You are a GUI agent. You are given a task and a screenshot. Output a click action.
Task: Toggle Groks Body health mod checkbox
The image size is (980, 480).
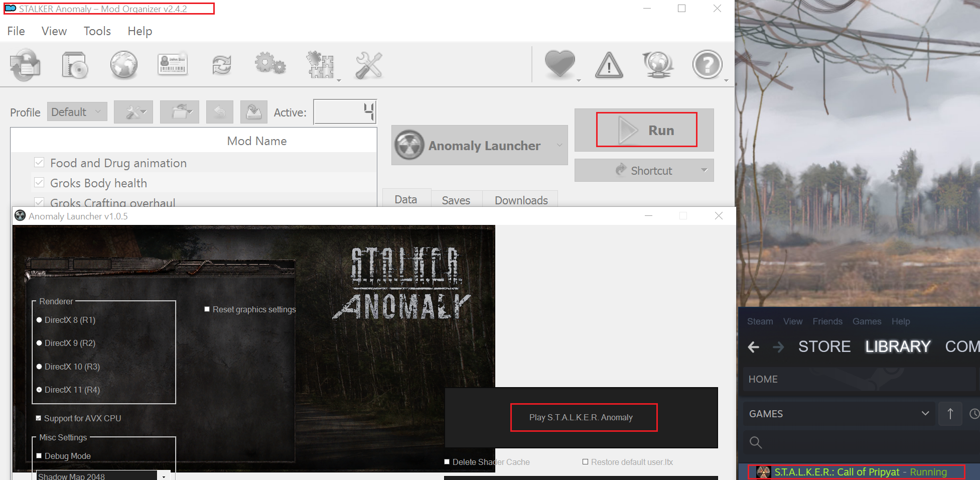39,182
